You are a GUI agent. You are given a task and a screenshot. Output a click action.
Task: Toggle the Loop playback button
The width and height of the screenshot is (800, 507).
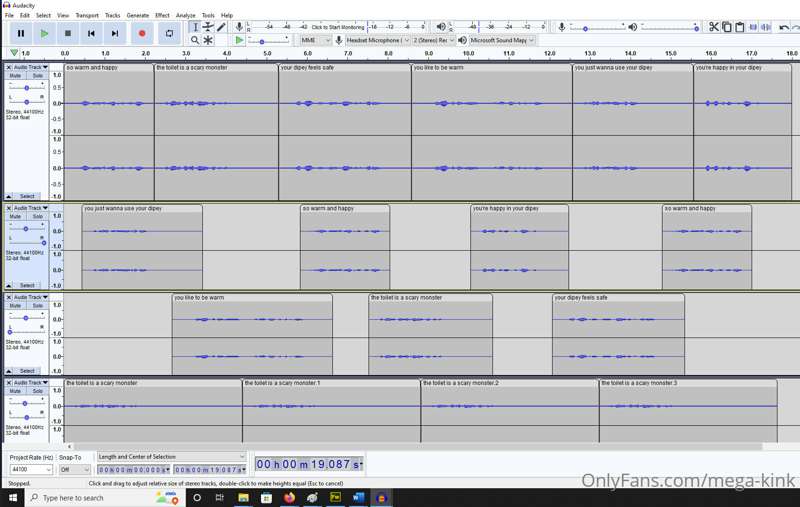pyautogui.click(x=169, y=34)
